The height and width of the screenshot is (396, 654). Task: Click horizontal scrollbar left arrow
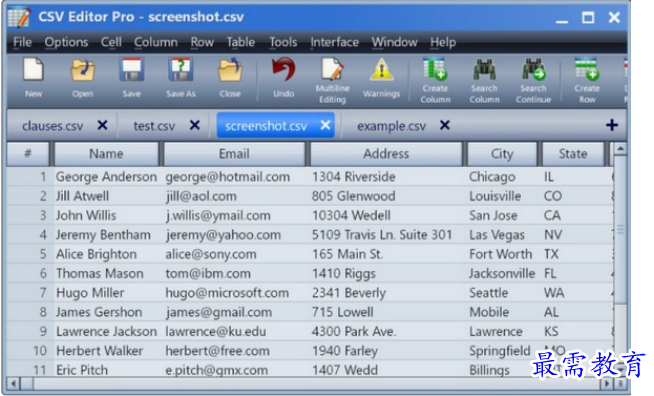click(13, 383)
